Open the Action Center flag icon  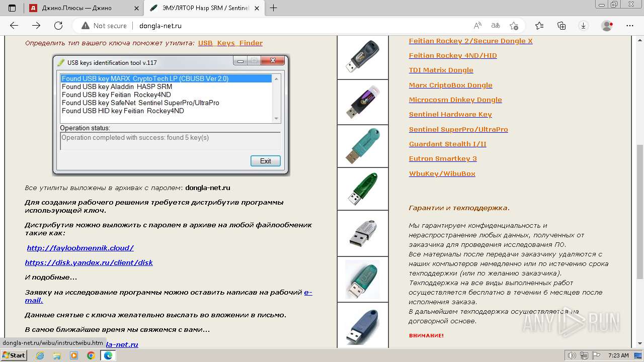pos(596,355)
